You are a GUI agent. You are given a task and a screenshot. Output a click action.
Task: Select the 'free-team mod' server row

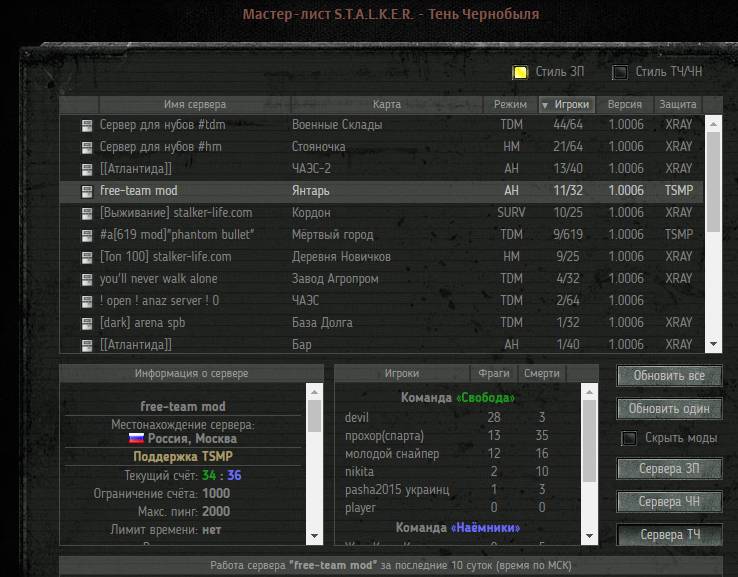(x=381, y=191)
